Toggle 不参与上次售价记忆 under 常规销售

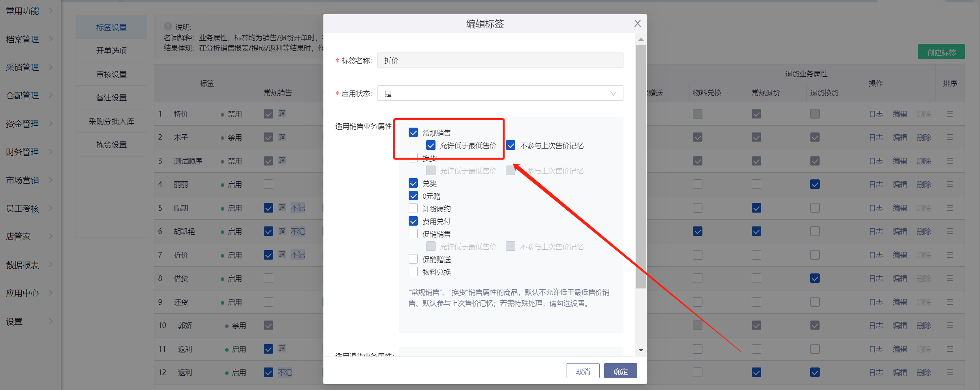tap(511, 145)
